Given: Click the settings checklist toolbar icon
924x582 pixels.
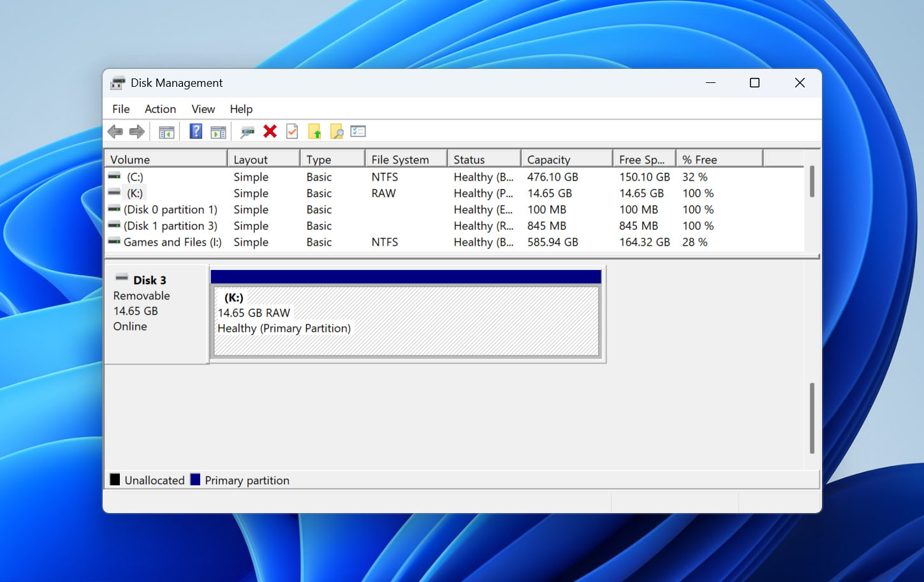Looking at the screenshot, I should tap(358, 131).
